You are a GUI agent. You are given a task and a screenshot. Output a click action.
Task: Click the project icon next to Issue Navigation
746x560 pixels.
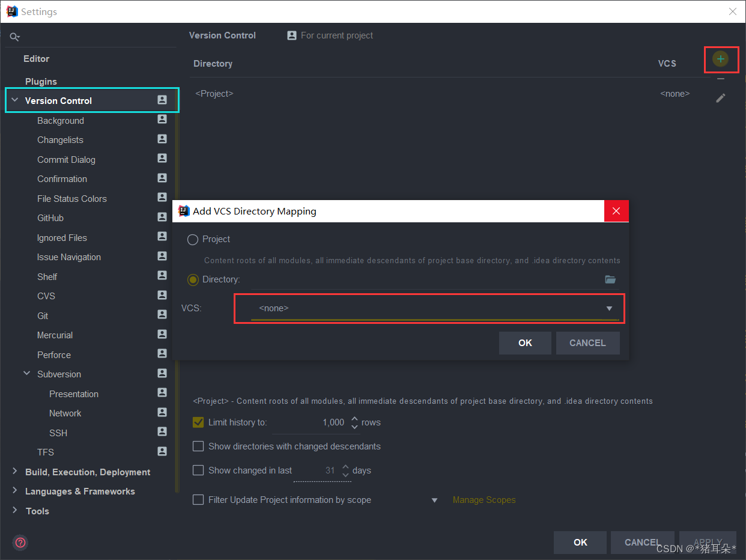pos(162,256)
